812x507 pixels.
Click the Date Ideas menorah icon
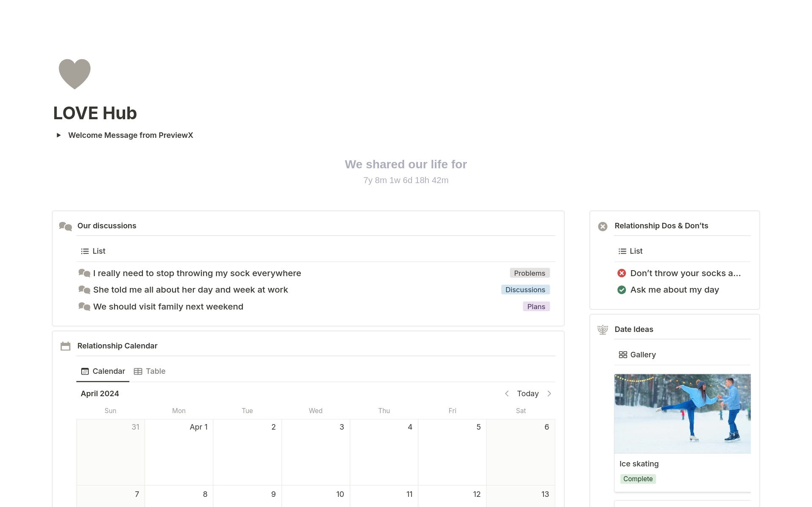click(602, 329)
